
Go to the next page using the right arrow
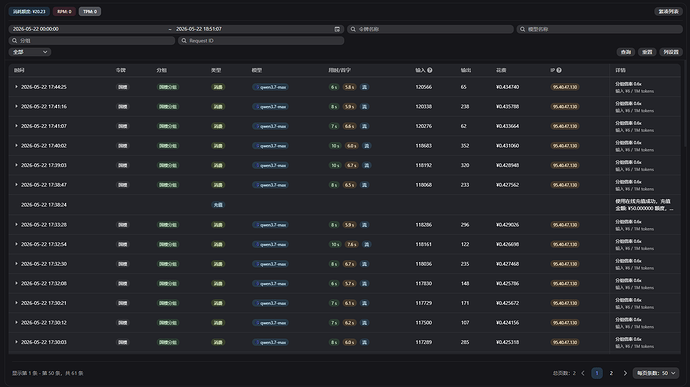[625, 373]
